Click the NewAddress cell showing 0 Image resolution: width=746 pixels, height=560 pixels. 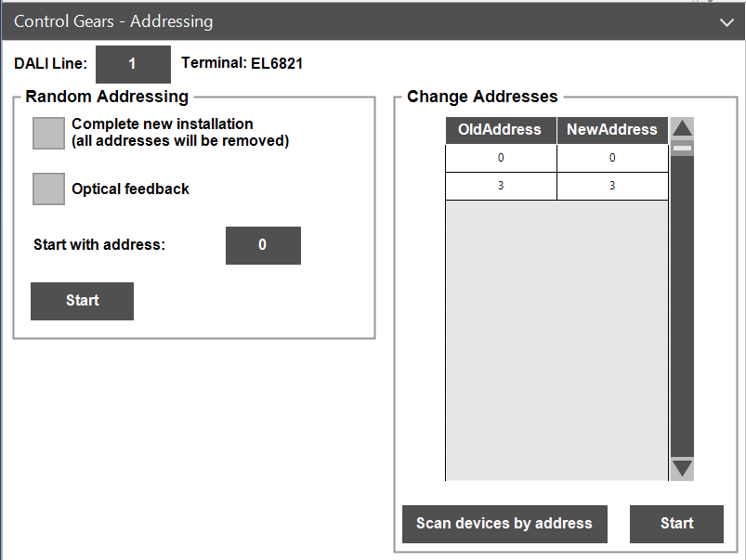(x=612, y=157)
